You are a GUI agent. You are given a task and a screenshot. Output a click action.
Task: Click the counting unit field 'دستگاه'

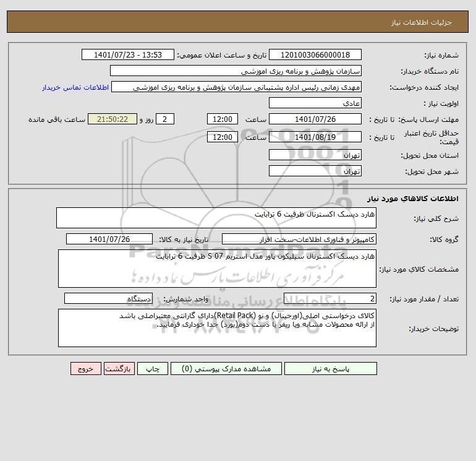click(x=108, y=298)
